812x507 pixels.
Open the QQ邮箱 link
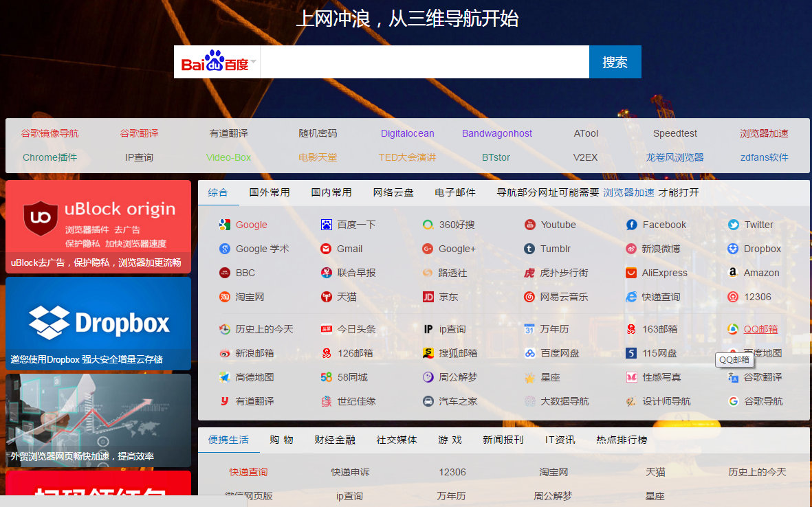(x=760, y=329)
